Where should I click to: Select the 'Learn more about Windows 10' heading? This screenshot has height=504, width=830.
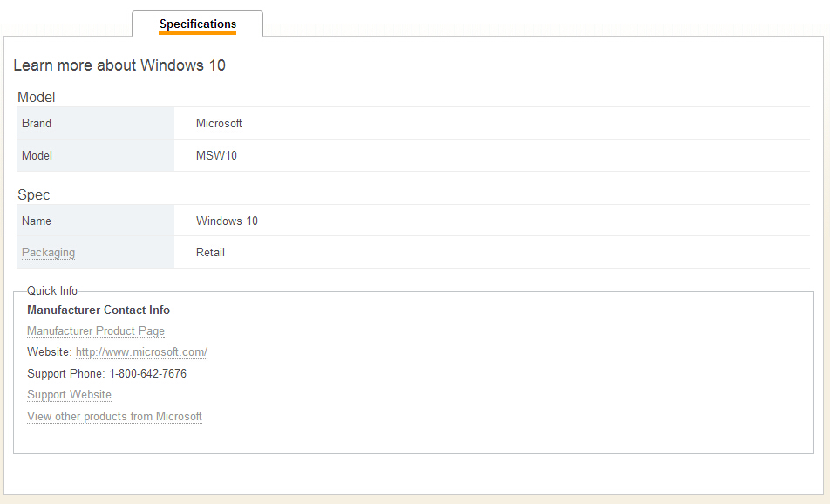pos(119,65)
